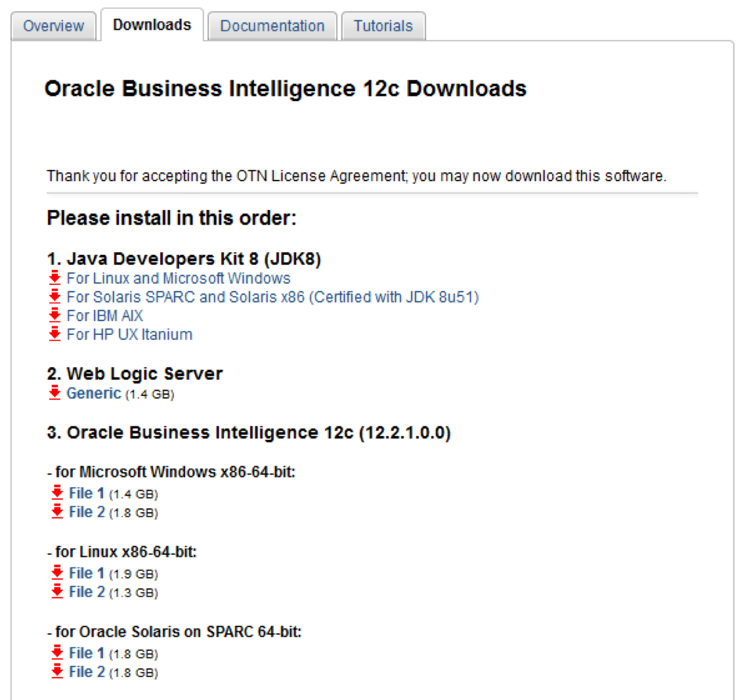
Task: Click 'Please install in this order:' heading
Action: tap(171, 218)
